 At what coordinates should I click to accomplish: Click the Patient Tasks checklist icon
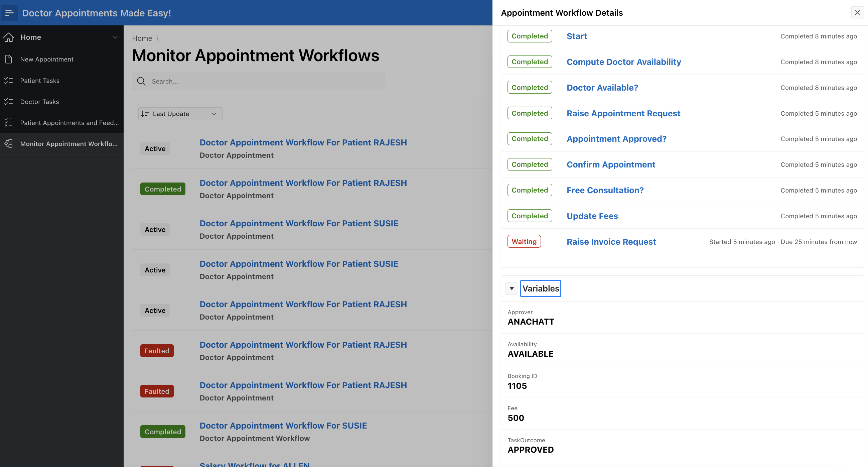pos(9,81)
